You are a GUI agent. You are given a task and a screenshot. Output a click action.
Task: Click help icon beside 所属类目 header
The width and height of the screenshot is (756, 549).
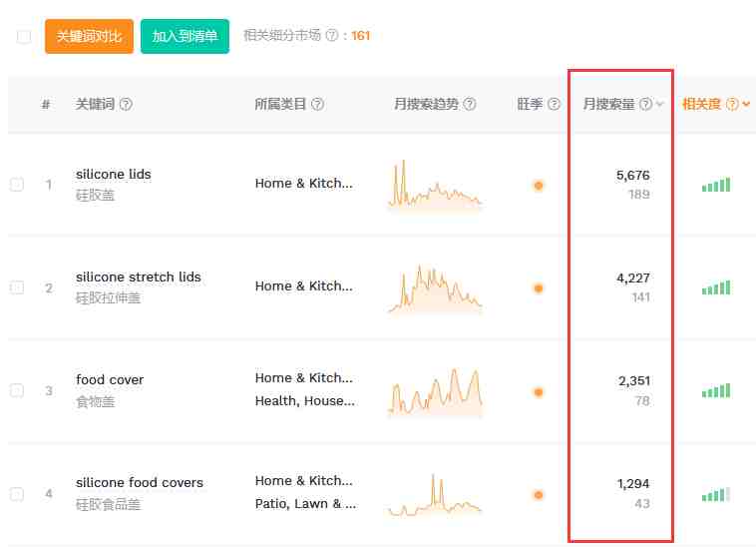tap(317, 105)
